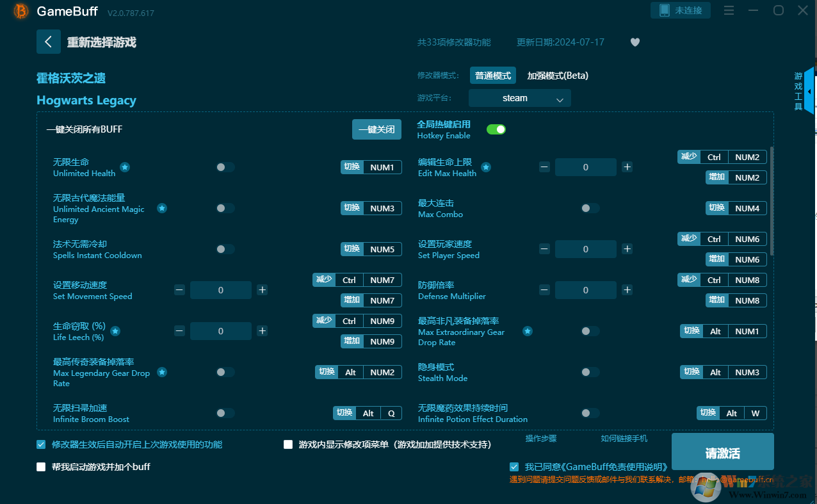Uncheck GameBuff disclaimer agreement checkbox
This screenshot has height=504, width=817.
[514, 467]
